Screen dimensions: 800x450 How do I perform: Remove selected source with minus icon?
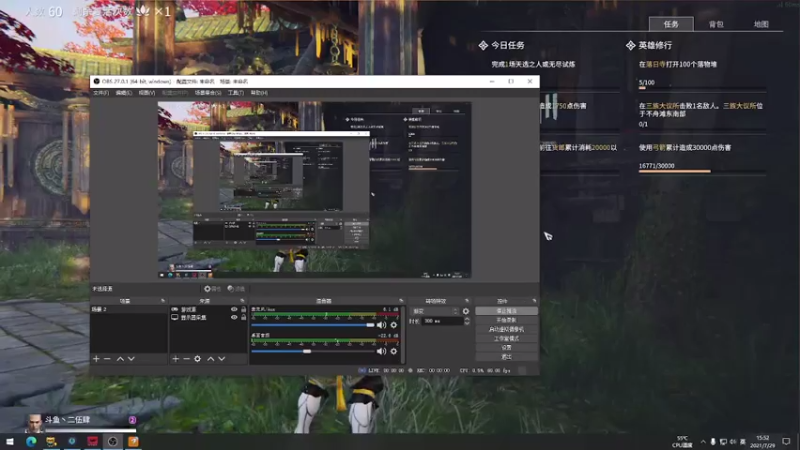coord(186,359)
